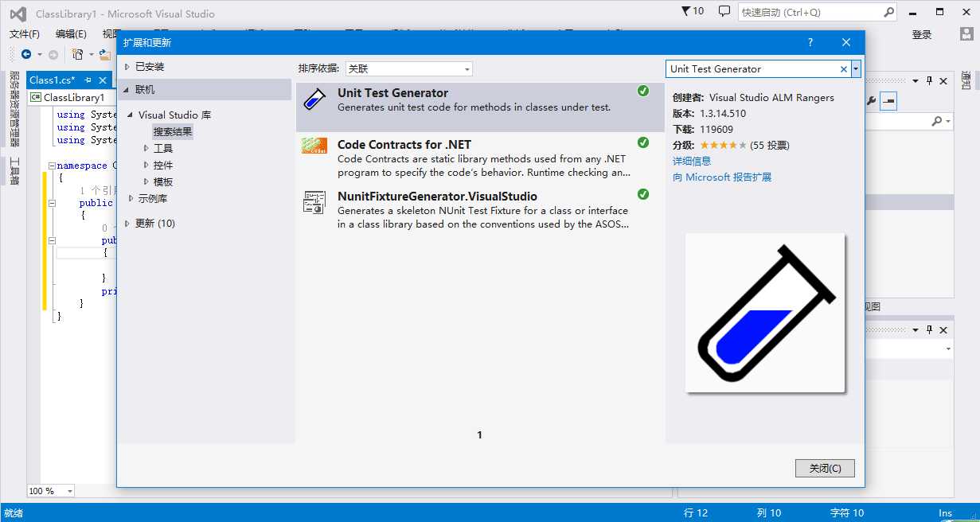
Task: Close the lower right tool panel
Action: (x=943, y=329)
